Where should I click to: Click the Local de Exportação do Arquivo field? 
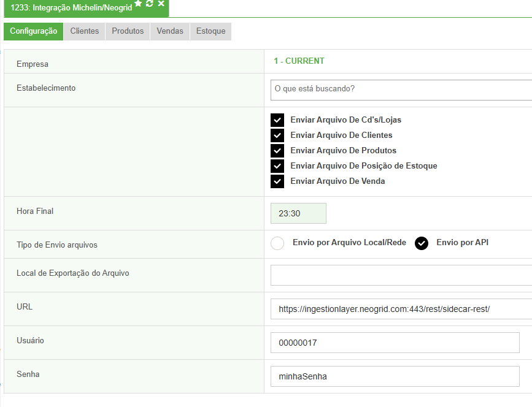pyautogui.click(x=401, y=275)
